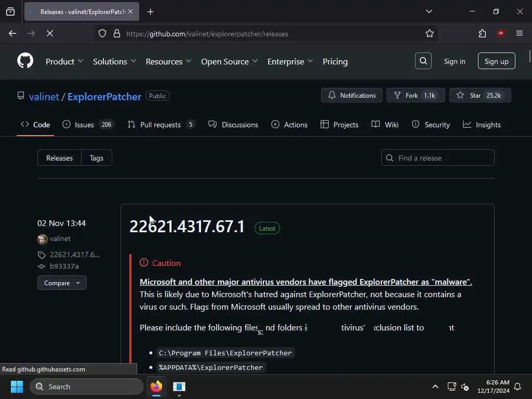Fork the repository with the Fork button
Image resolution: width=532 pixels, height=399 pixels.
tap(416, 96)
